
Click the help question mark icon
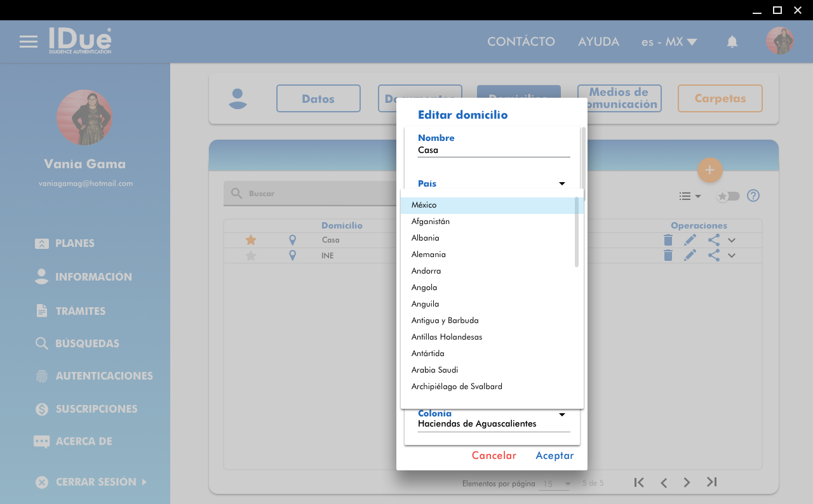753,196
